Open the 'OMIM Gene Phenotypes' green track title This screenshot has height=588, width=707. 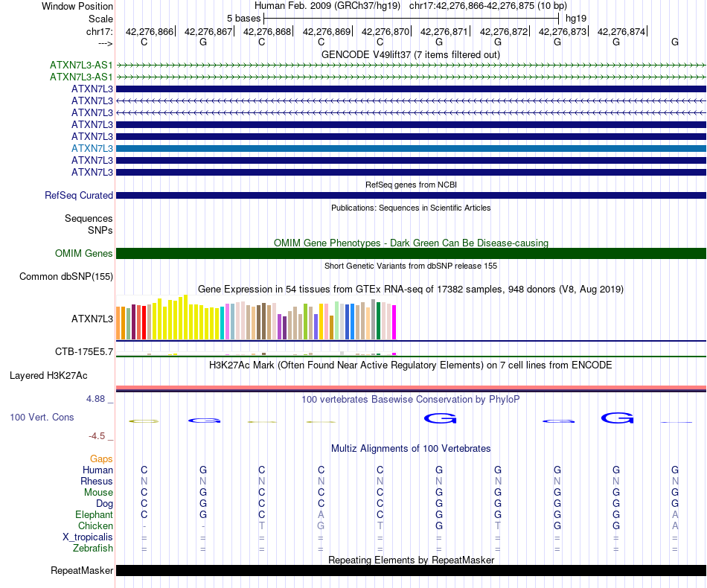point(411,243)
